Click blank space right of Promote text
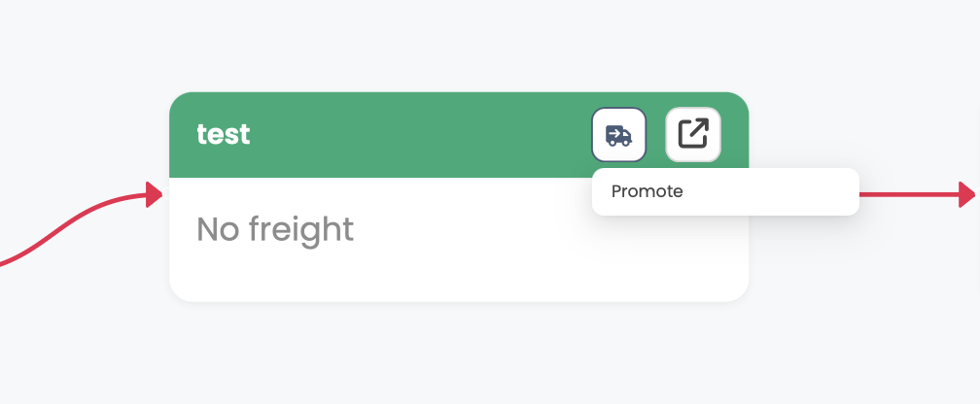Viewport: 980px width, 404px height. 778,191
